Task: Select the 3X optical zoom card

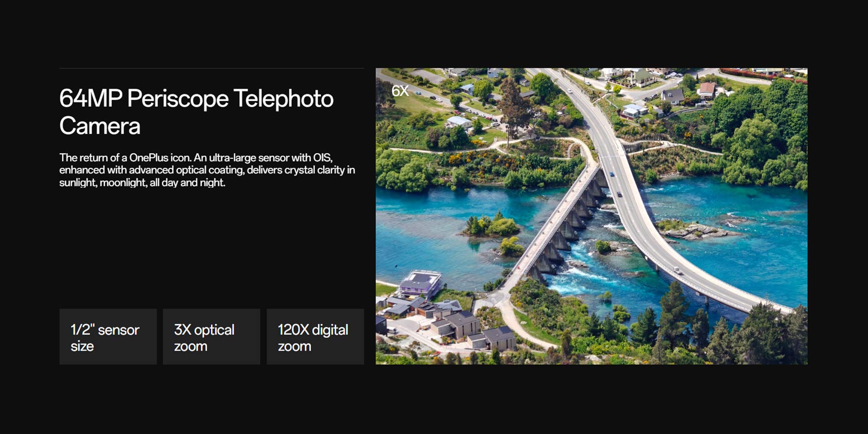Action: coord(211,337)
